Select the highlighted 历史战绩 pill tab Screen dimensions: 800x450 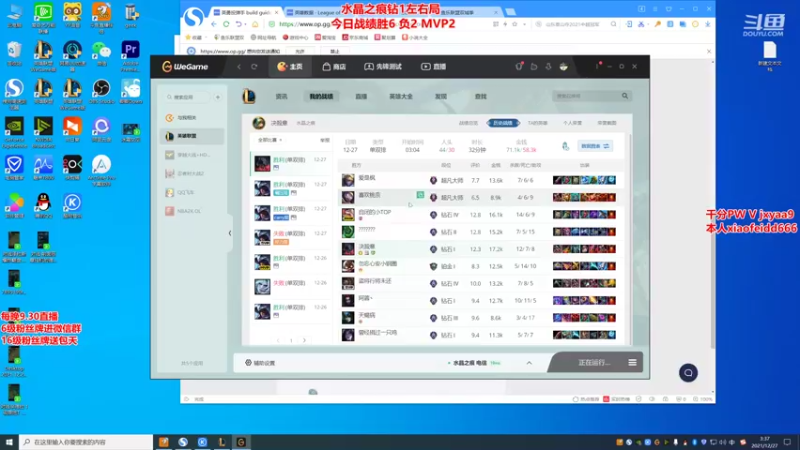503,123
